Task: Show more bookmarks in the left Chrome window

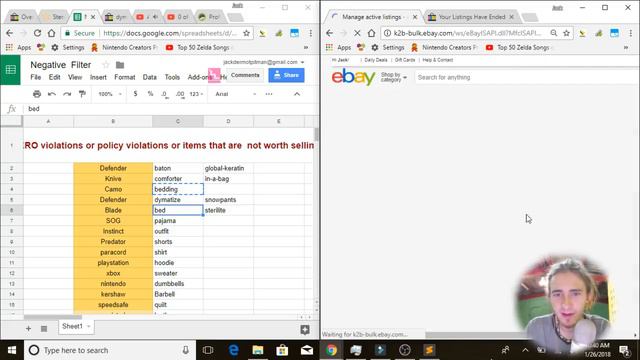Action: (x=306, y=48)
